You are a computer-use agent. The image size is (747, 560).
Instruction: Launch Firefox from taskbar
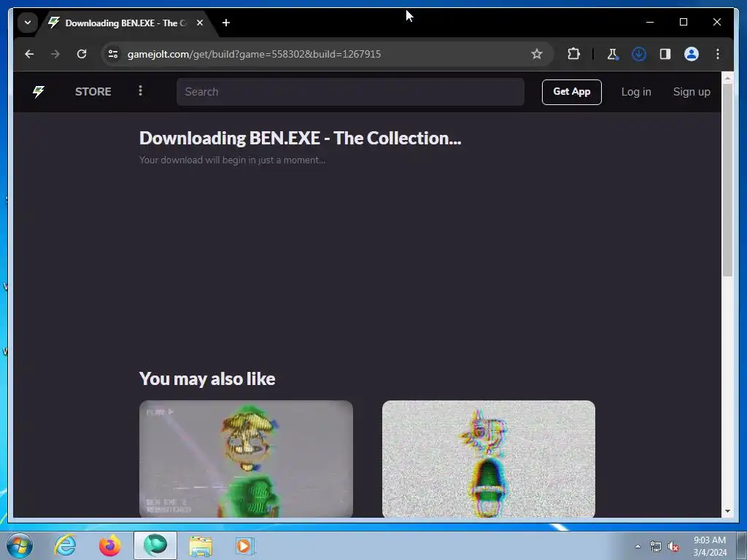point(109,545)
